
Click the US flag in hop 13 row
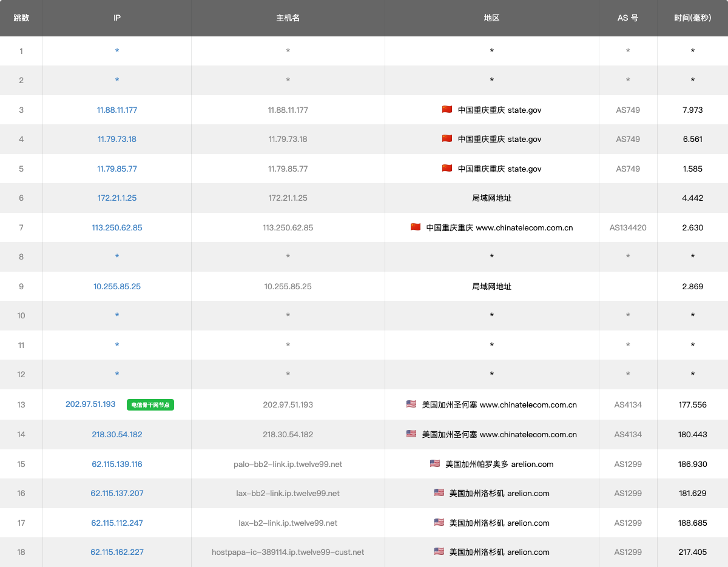tap(411, 404)
